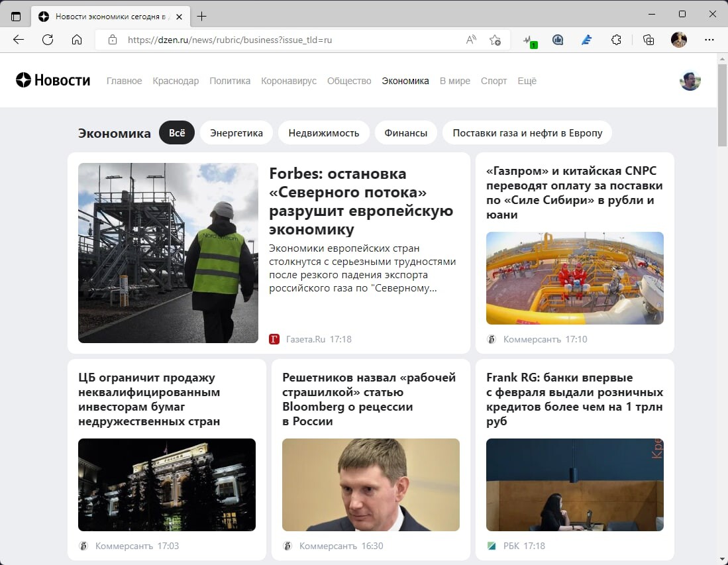The height and width of the screenshot is (565, 728).
Task: Open the Frank RG банки article headline
Action: point(574,399)
